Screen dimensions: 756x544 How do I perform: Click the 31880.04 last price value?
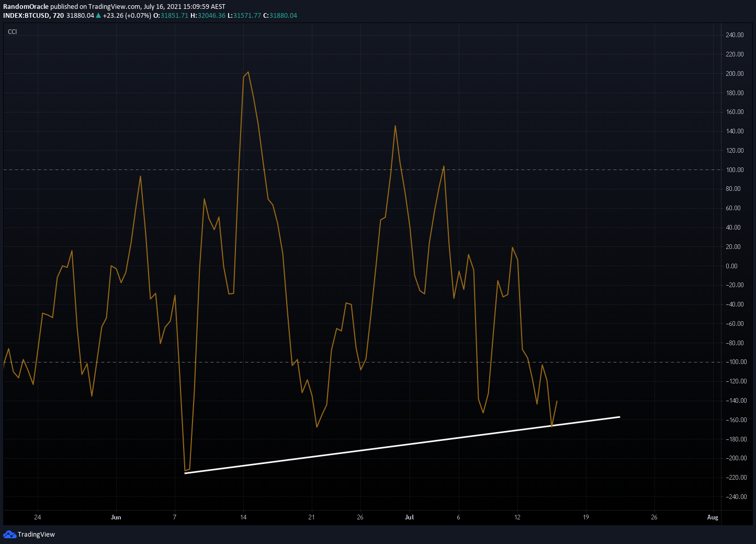80,16
